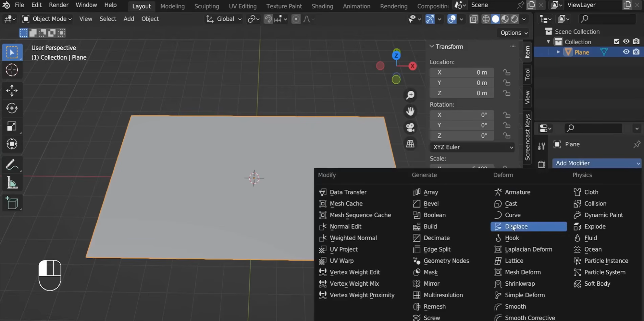Open the Object Mode dropdown
The width and height of the screenshot is (644, 321).
click(x=47, y=19)
